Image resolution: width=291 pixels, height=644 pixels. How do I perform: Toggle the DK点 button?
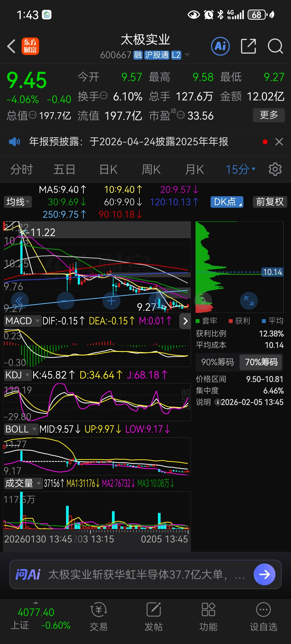[227, 202]
